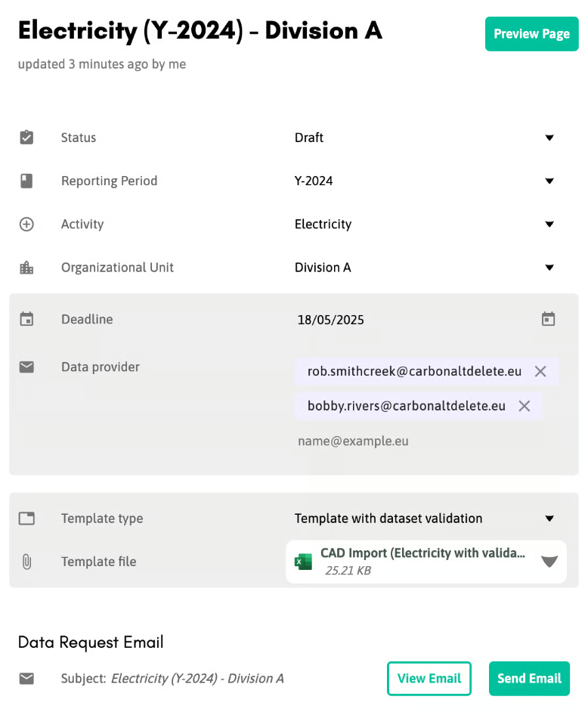588x712 pixels.
Task: Click the Status clipboard check icon
Action: pos(26,137)
